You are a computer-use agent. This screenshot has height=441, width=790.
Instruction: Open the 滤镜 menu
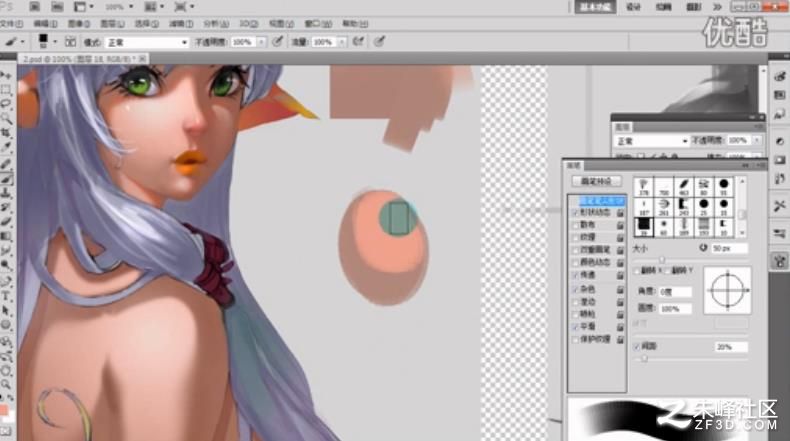pyautogui.click(x=181, y=24)
